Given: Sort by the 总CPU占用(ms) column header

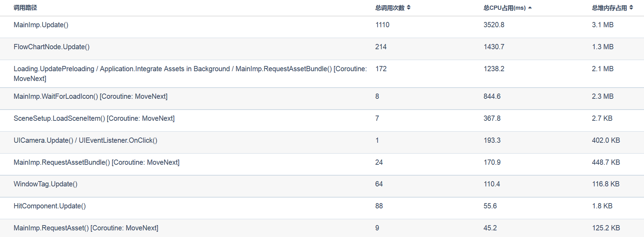Looking at the screenshot, I should tap(504, 8).
